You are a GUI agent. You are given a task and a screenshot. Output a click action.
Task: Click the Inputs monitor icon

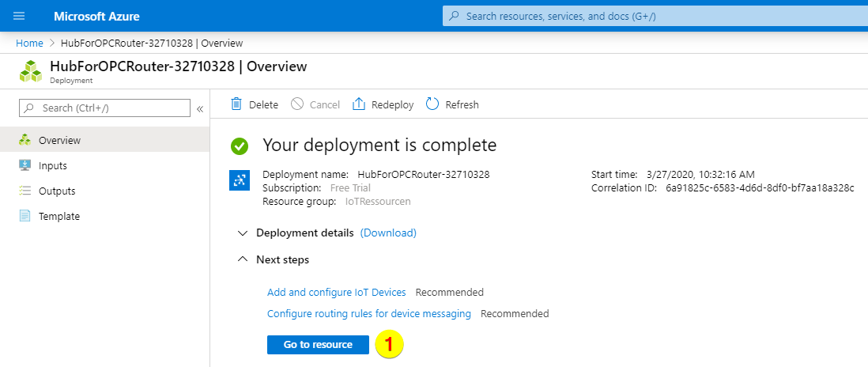tap(25, 165)
